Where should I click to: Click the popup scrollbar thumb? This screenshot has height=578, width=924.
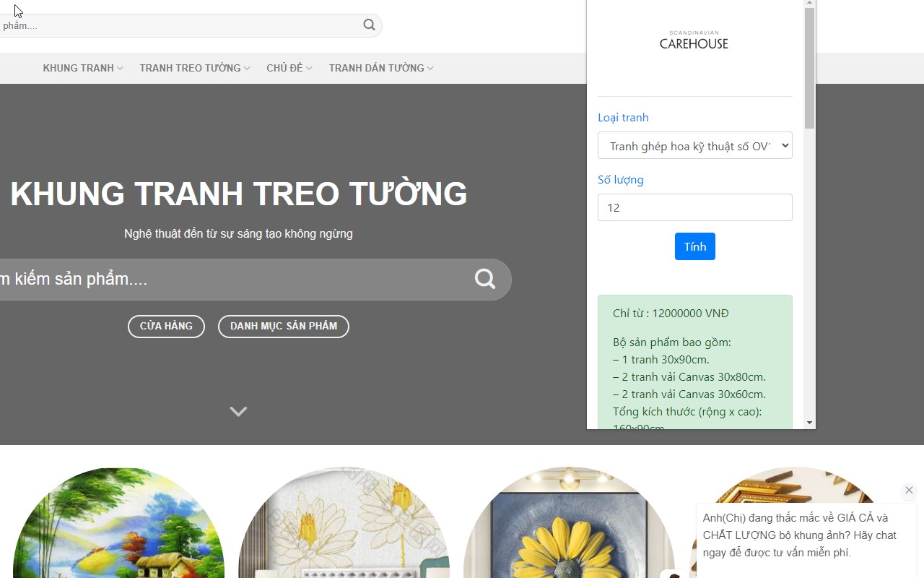point(809,69)
